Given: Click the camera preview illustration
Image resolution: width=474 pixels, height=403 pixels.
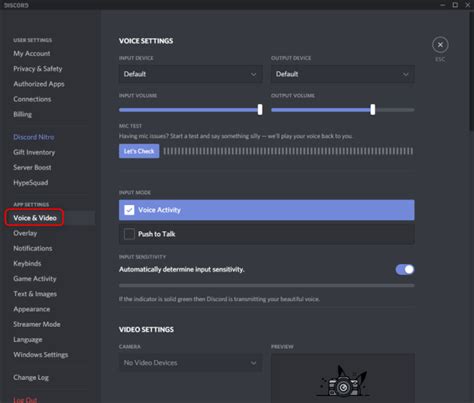Looking at the screenshot, I should pos(343,381).
